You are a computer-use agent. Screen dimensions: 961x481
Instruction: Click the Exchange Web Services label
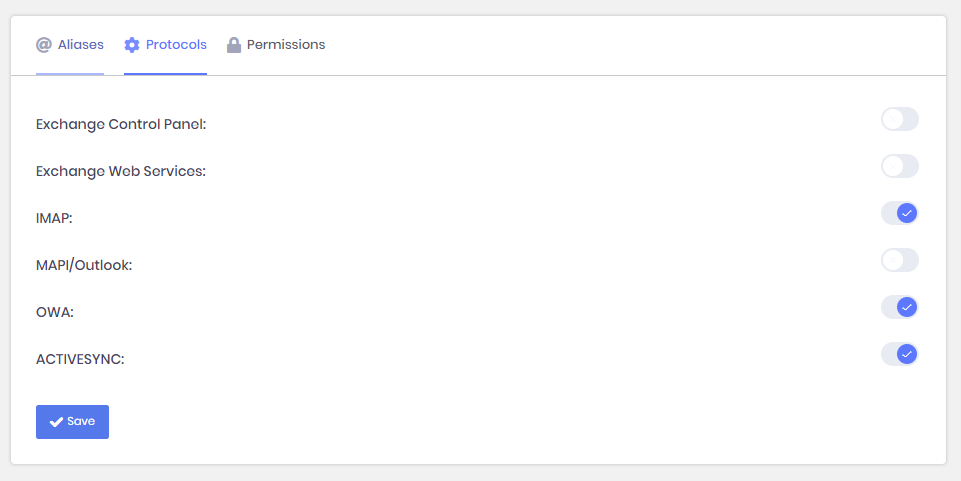[121, 171]
